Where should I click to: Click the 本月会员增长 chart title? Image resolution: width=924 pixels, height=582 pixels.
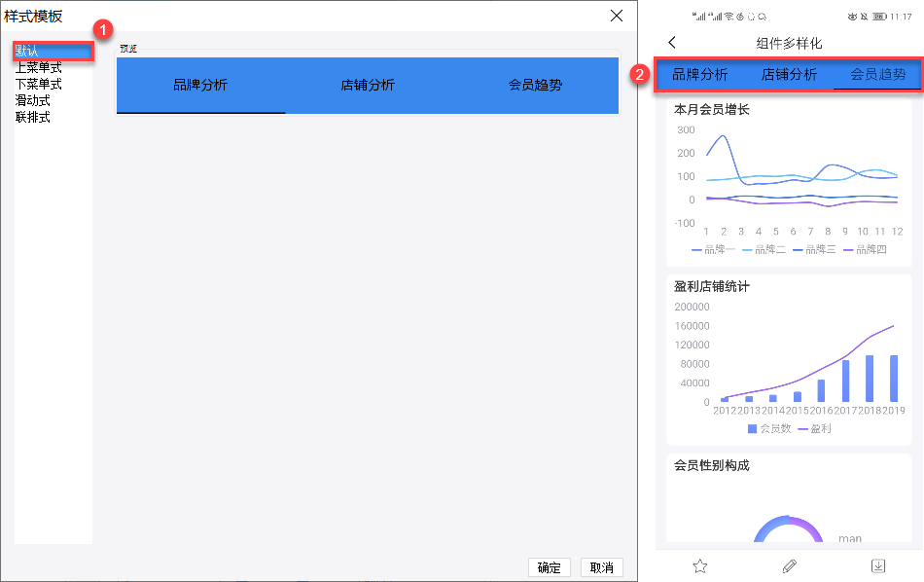(711, 110)
